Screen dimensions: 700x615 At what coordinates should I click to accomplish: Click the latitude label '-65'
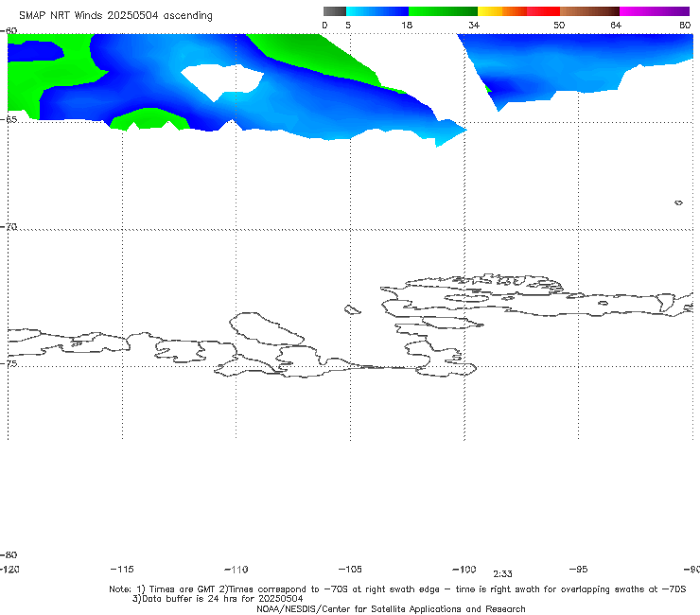click(9, 120)
